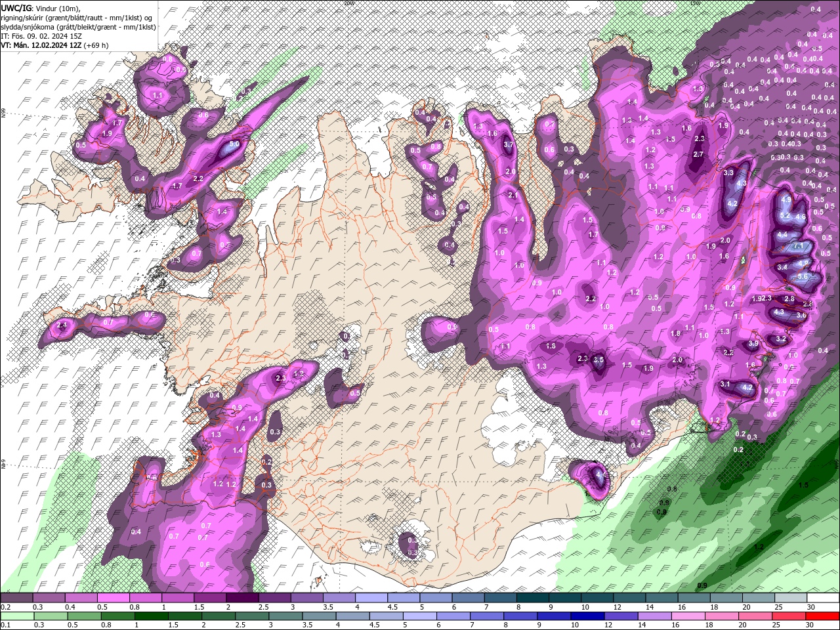Click the 7.1 precipitation value on the map
The image size is (840, 630).
(x=799, y=245)
